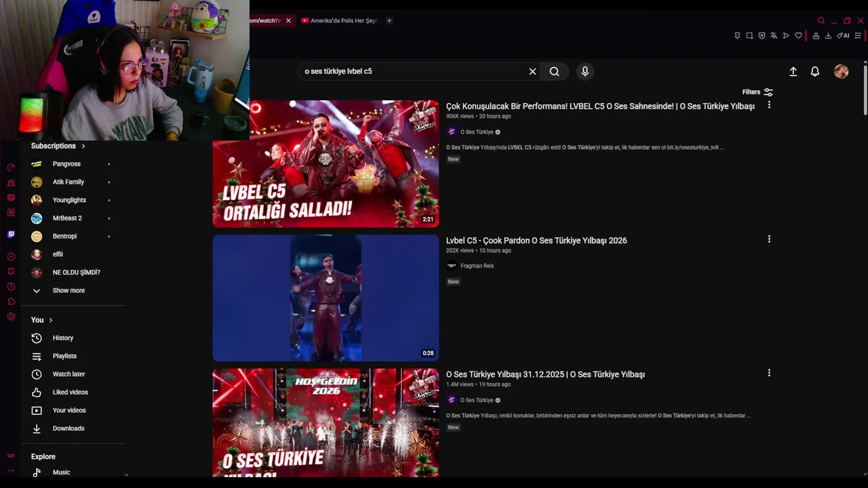Open browser history clock in left sidebar

(x=11, y=286)
